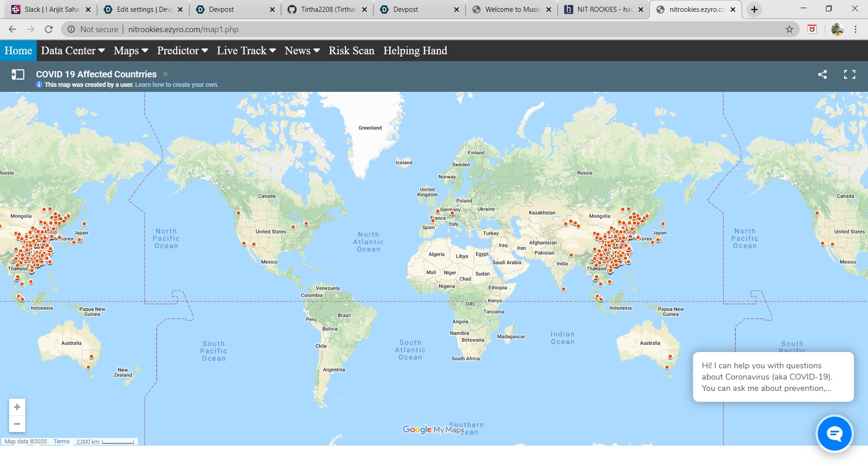Zoom in the map with plus button
The width and height of the screenshot is (868, 466).
coord(17,407)
